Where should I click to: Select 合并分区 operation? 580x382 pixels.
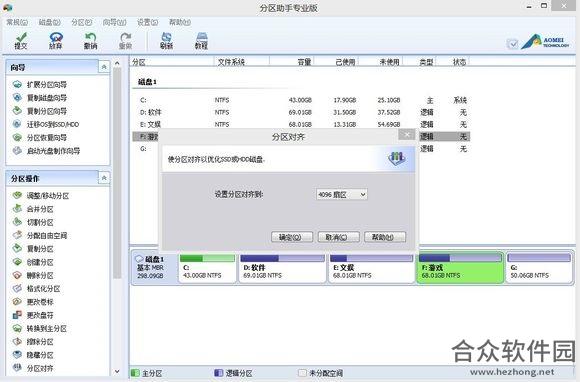tap(33, 209)
